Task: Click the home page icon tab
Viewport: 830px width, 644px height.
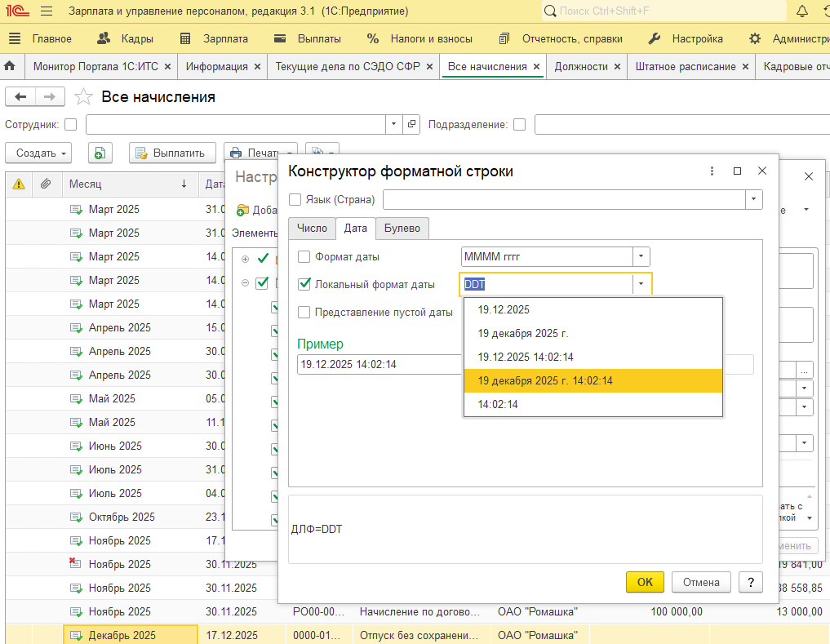Action: 10,66
